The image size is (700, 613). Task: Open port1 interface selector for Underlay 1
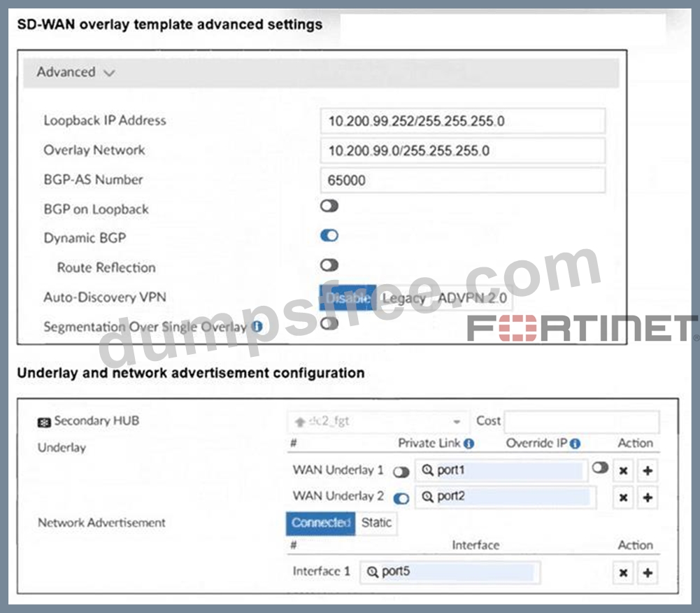click(x=501, y=470)
